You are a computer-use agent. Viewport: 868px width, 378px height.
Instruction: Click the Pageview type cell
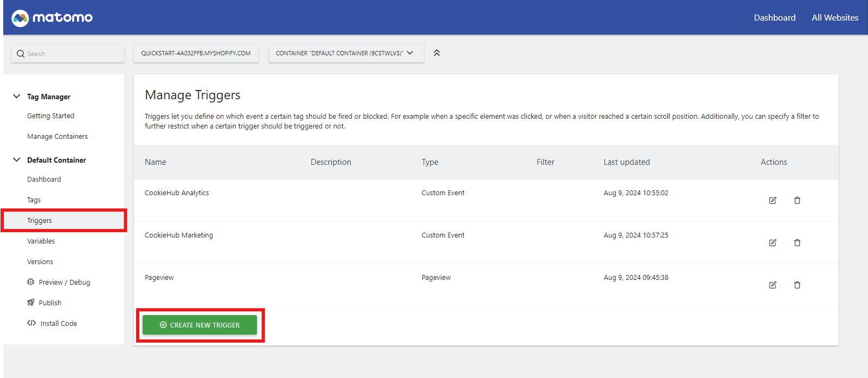click(x=436, y=278)
